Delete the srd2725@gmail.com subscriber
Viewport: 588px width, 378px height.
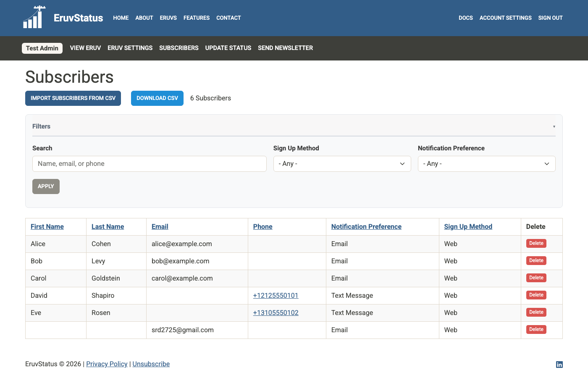click(x=536, y=330)
